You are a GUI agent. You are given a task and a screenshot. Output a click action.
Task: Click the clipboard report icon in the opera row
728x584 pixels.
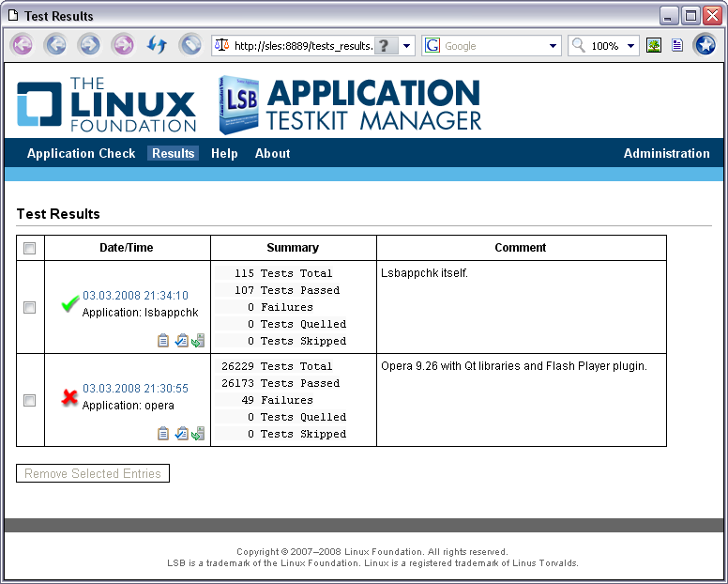[163, 434]
